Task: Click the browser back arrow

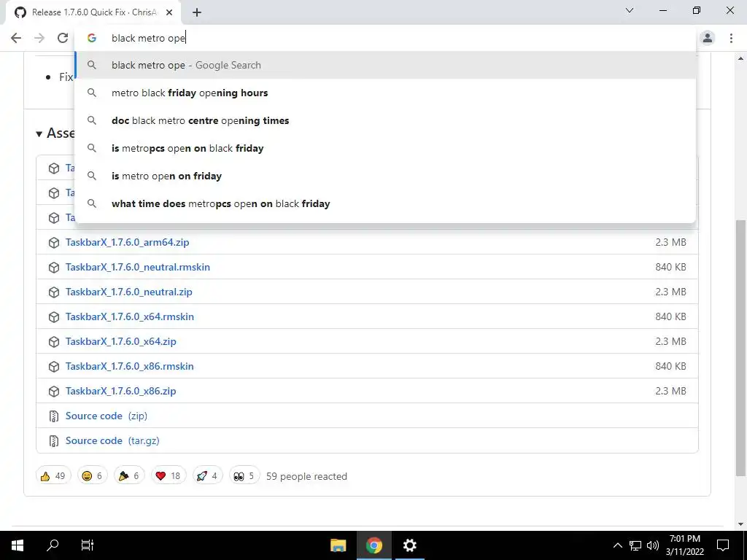Action: [x=16, y=38]
